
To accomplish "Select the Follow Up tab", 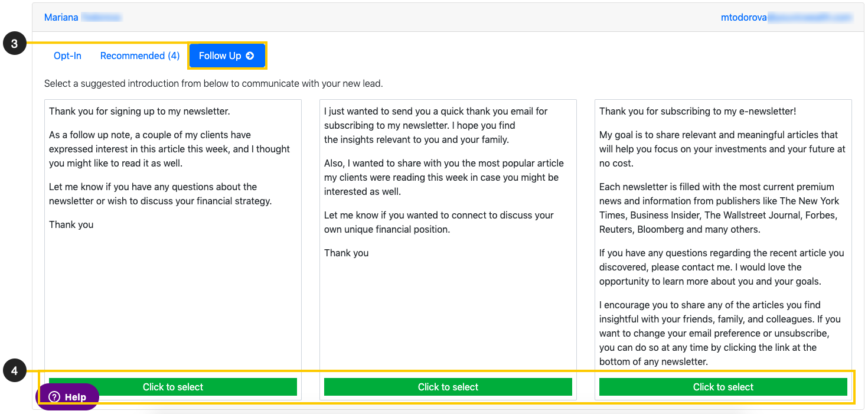I will [x=227, y=56].
